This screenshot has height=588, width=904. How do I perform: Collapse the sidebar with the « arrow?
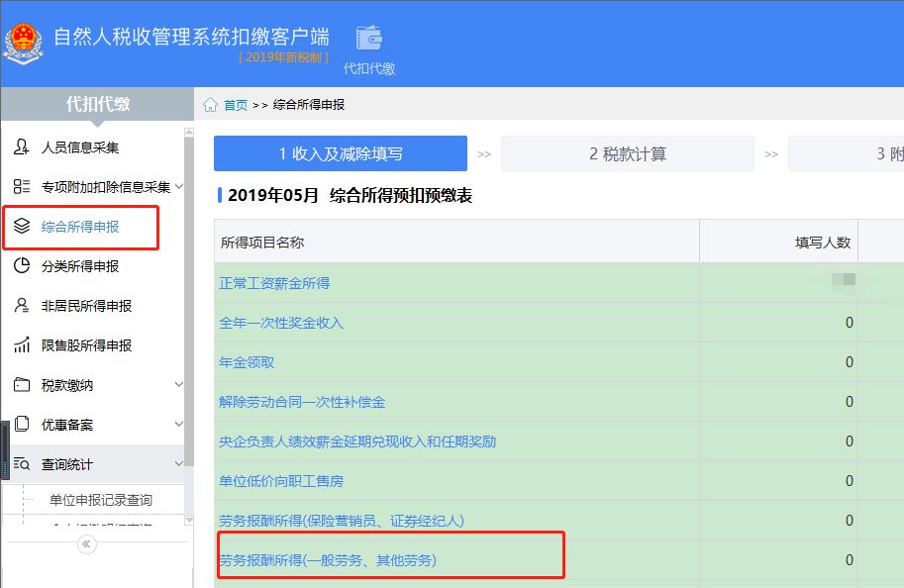pyautogui.click(x=85, y=543)
